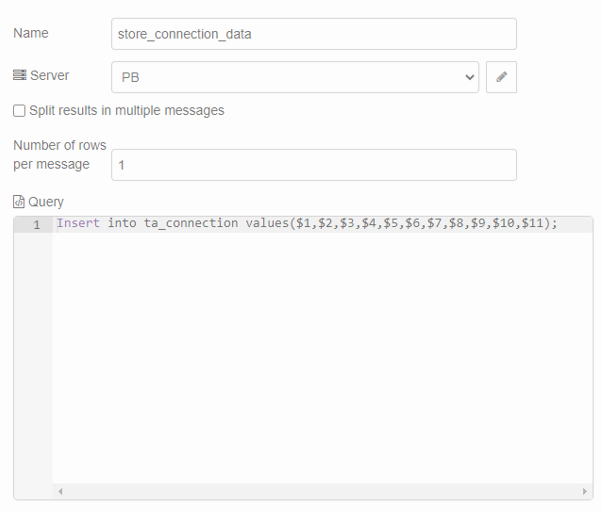Click the Server dropdown chevron arrow

[x=470, y=77]
